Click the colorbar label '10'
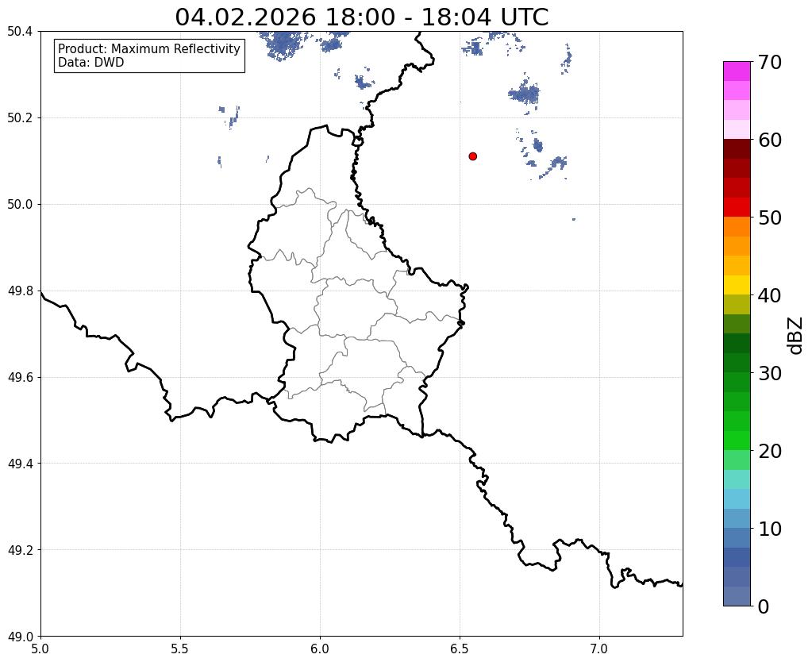Screen dimensions: 812x662 pyautogui.click(x=770, y=529)
